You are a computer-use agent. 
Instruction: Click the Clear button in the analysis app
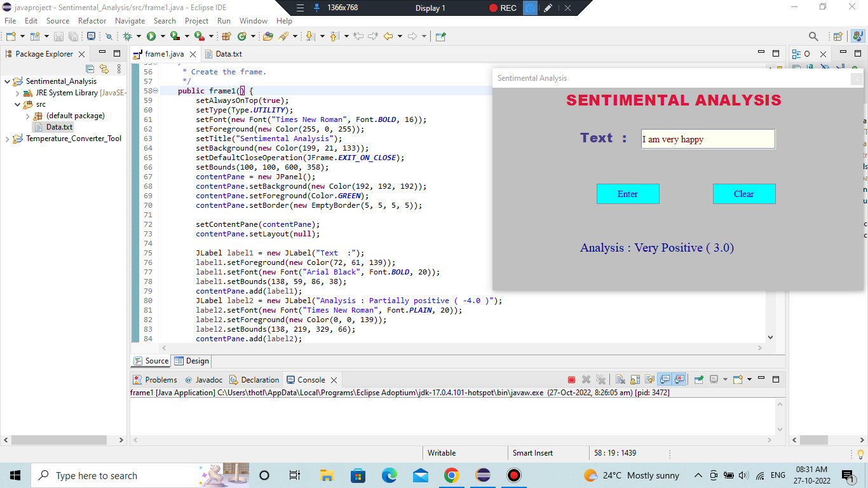(744, 194)
